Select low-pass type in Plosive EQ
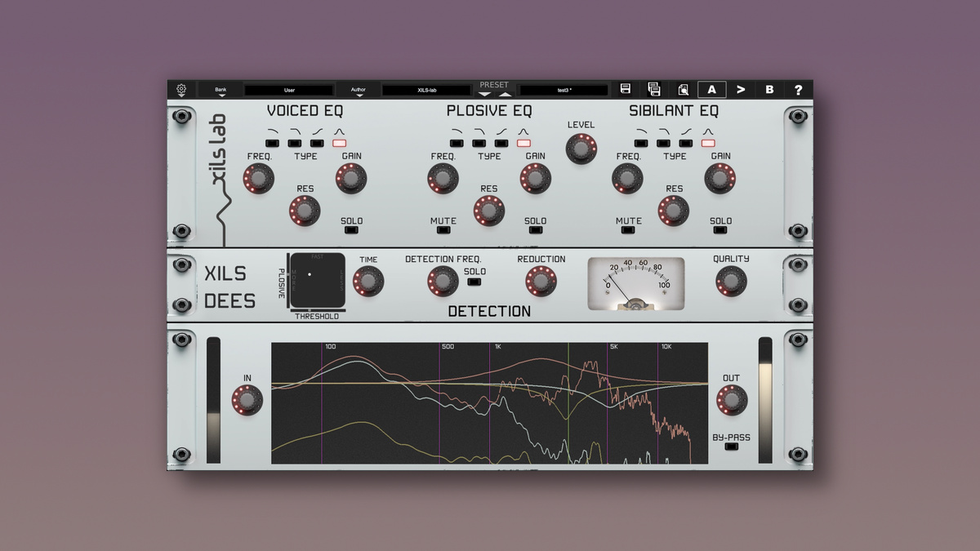 [479, 143]
